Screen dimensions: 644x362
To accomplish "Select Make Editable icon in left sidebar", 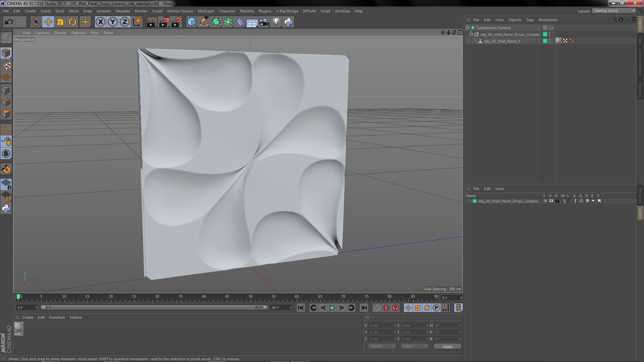I will pyautogui.click(x=6, y=38).
